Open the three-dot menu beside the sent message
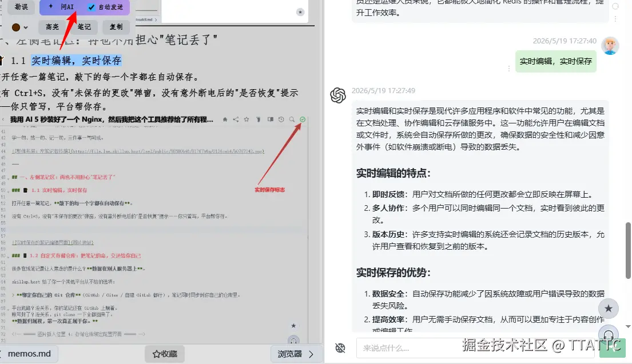Viewport: 632px width, 364px height. (508, 69)
